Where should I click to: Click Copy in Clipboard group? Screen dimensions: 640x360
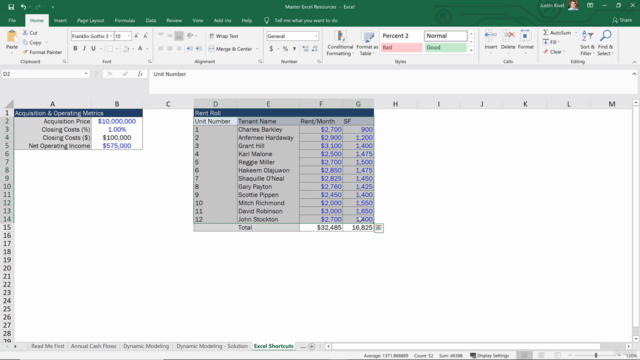pos(32,42)
